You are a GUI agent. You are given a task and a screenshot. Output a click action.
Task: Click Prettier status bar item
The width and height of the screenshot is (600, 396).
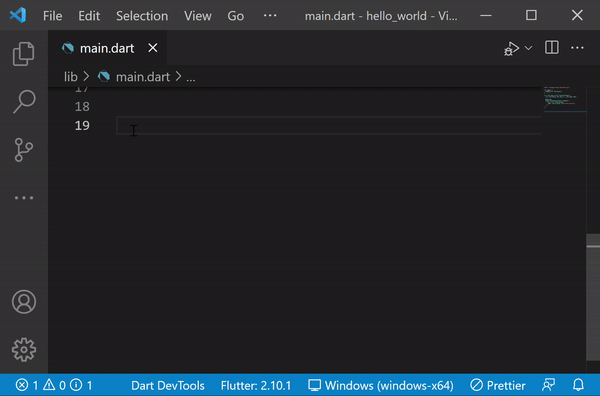click(x=498, y=385)
